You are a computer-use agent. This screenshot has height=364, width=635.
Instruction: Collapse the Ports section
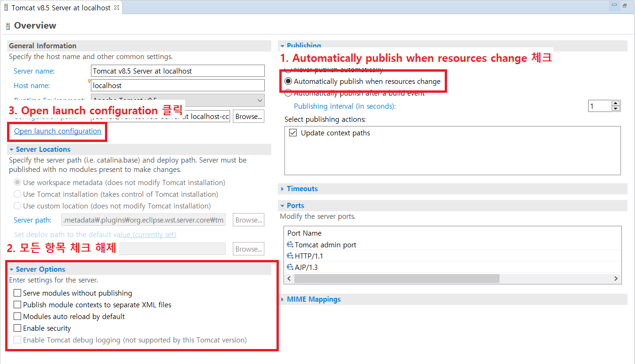click(x=282, y=205)
